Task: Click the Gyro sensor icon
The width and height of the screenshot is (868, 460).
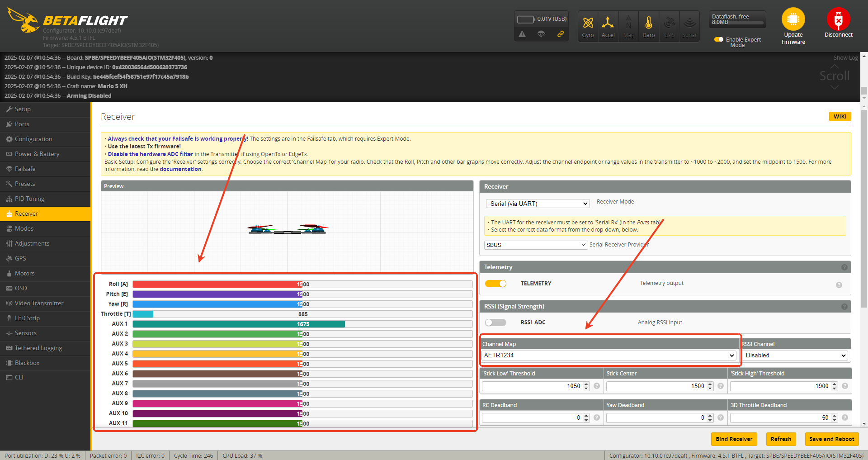Action: click(588, 23)
